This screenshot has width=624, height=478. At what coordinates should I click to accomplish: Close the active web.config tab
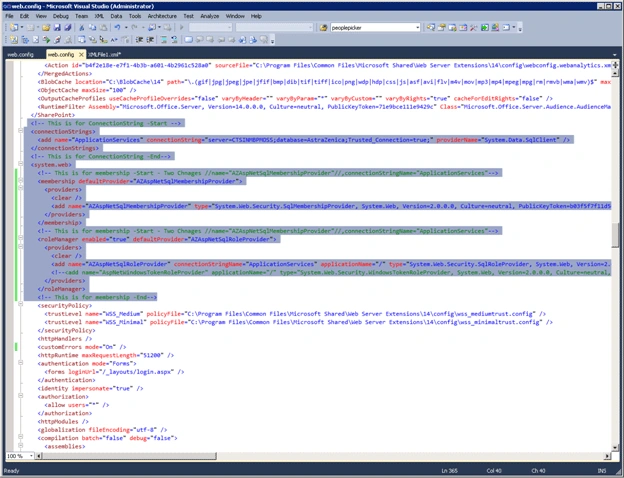pyautogui.click(x=81, y=55)
